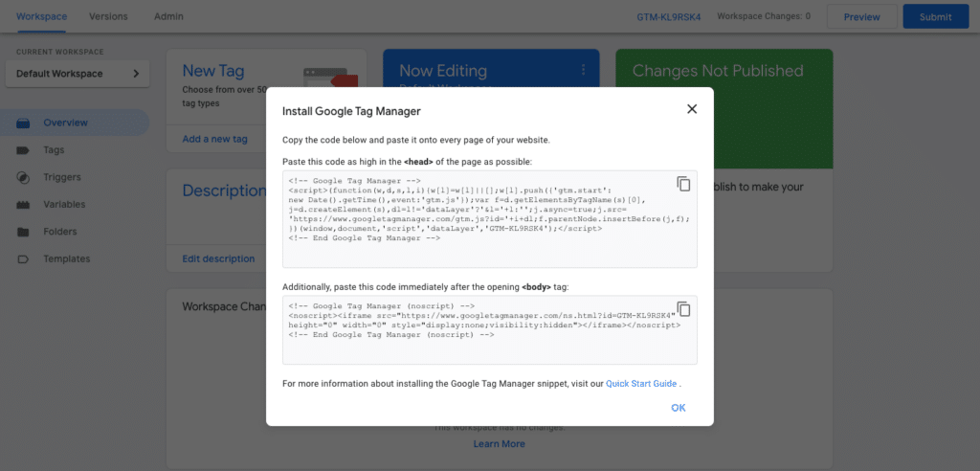
Task: Copy the noscript body code snippet
Action: [683, 309]
